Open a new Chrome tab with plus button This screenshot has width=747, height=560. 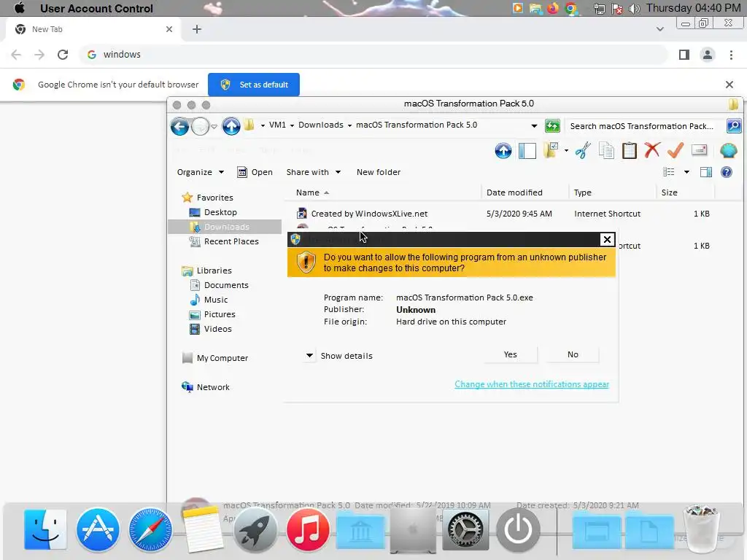[197, 29]
